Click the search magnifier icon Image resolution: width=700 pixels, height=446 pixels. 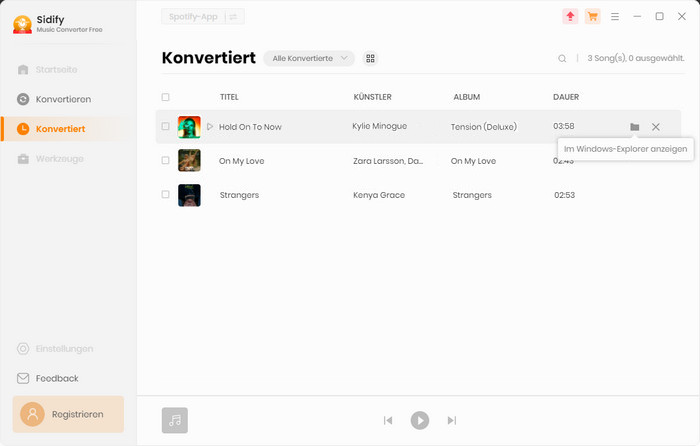562,58
